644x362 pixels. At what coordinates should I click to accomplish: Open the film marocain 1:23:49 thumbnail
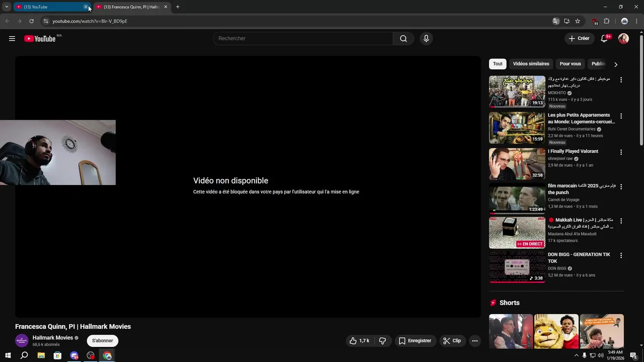pyautogui.click(x=517, y=198)
